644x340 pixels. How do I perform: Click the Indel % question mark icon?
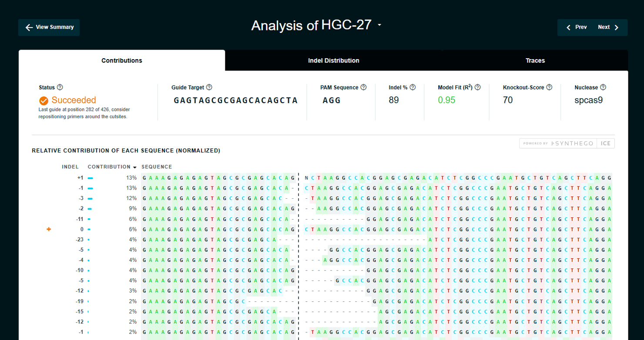(413, 87)
